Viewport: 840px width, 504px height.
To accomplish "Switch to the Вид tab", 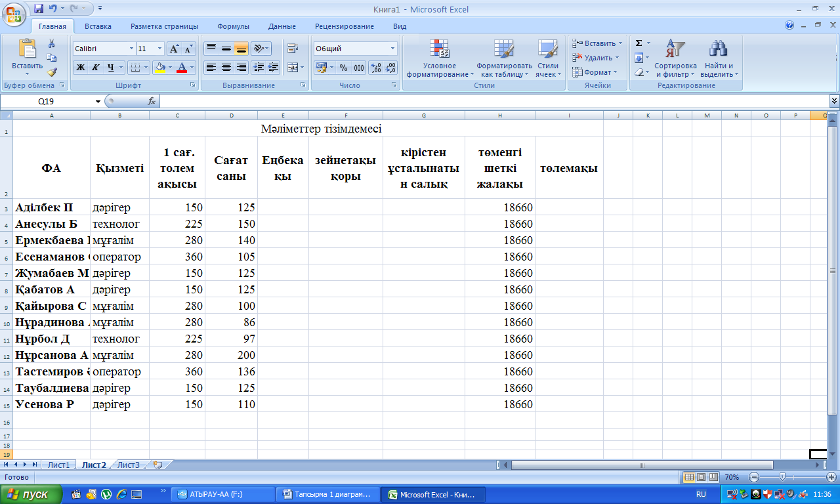I will click(400, 26).
